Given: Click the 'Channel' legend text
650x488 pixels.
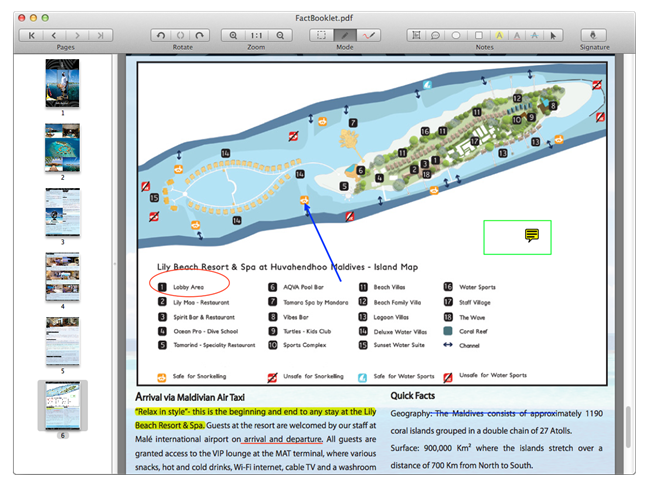Looking at the screenshot, I should (x=469, y=345).
